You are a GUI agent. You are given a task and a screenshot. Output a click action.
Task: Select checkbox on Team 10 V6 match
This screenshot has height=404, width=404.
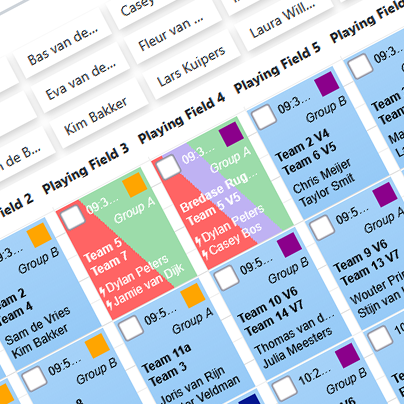[227, 277]
